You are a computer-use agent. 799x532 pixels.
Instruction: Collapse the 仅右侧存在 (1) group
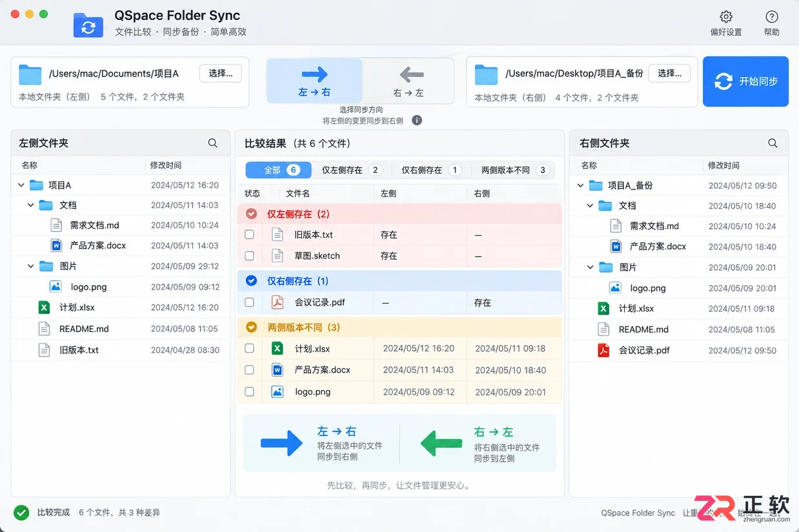[x=252, y=281]
